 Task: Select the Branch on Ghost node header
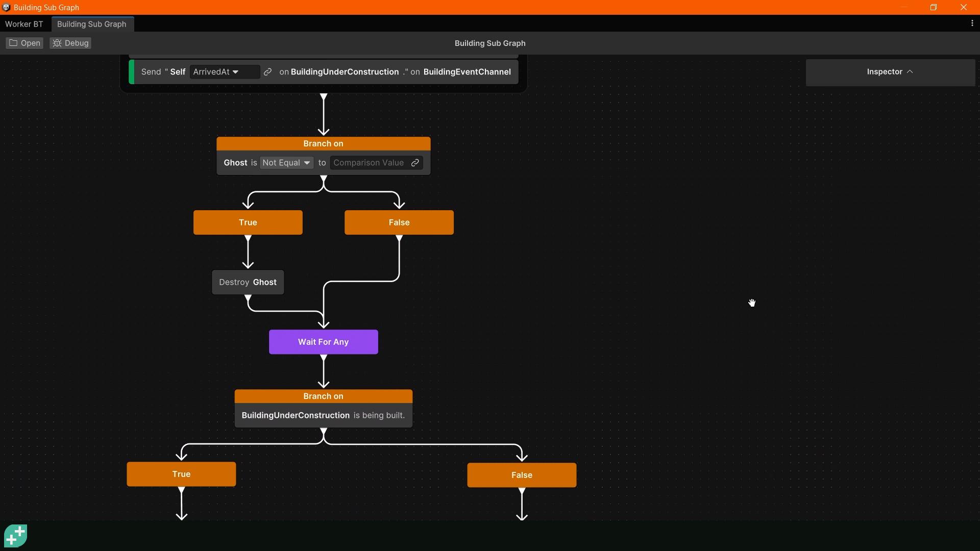pyautogui.click(x=323, y=143)
